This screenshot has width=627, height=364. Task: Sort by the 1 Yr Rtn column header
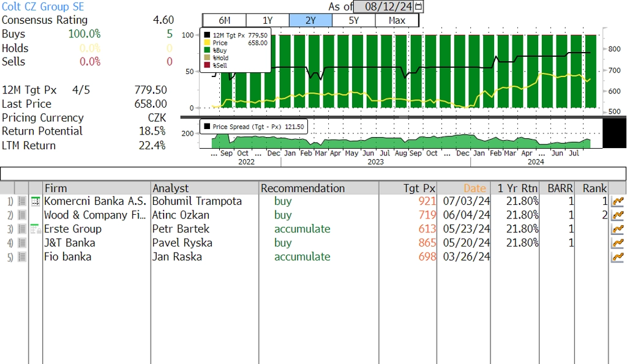(x=515, y=188)
